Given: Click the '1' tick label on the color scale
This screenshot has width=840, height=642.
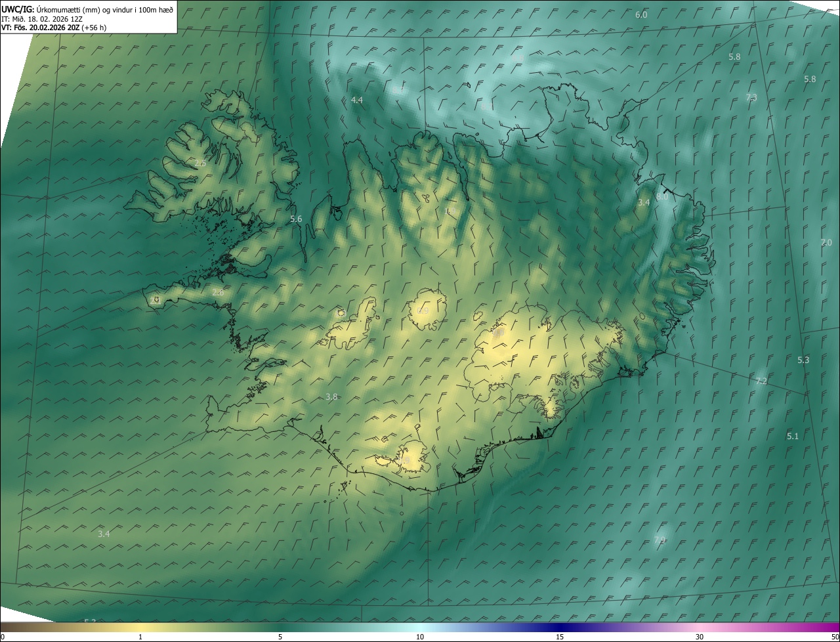Looking at the screenshot, I should point(140,637).
